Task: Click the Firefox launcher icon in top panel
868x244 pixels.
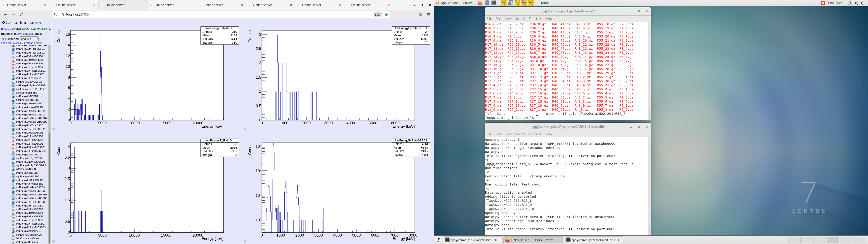Action: click(480, 3)
